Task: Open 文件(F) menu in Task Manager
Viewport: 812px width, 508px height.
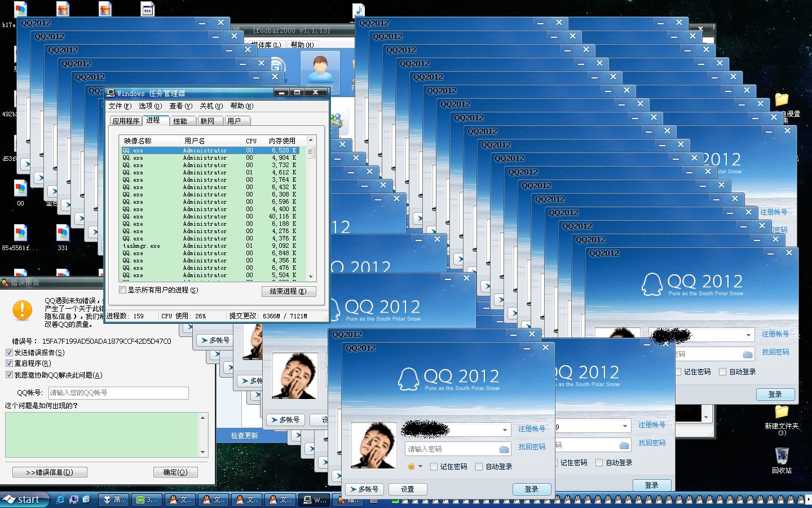Action: click(x=120, y=106)
